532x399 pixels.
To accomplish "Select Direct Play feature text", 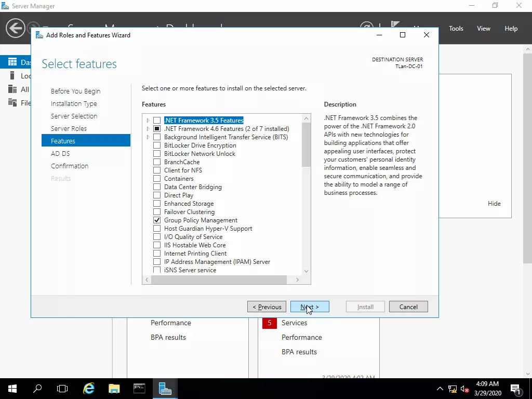I will point(179,195).
